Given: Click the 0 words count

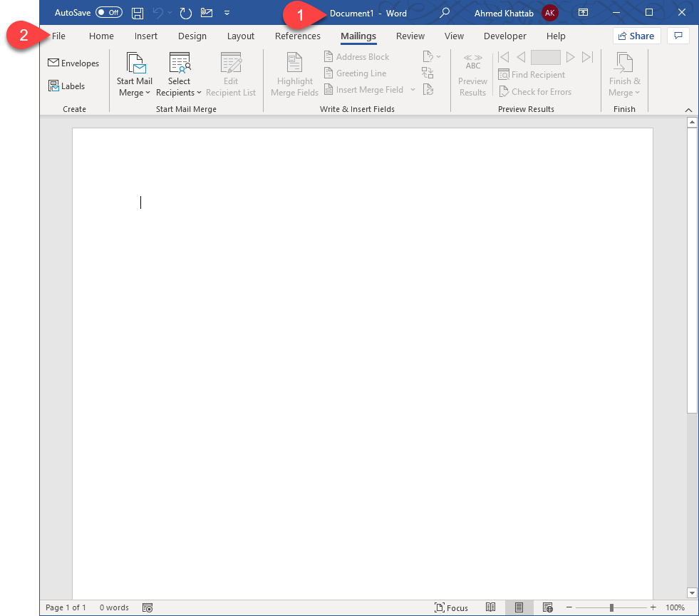Looking at the screenshot, I should coord(114,607).
